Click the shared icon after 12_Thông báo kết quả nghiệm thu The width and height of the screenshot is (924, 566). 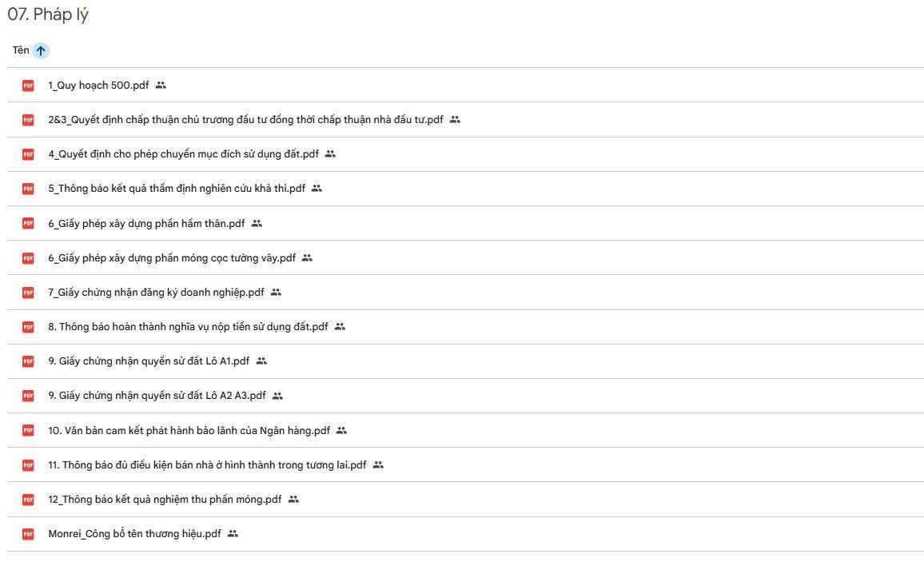[x=293, y=500]
